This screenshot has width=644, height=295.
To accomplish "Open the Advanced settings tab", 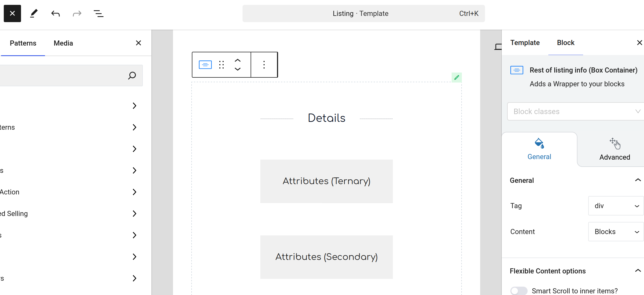I will coord(615,149).
